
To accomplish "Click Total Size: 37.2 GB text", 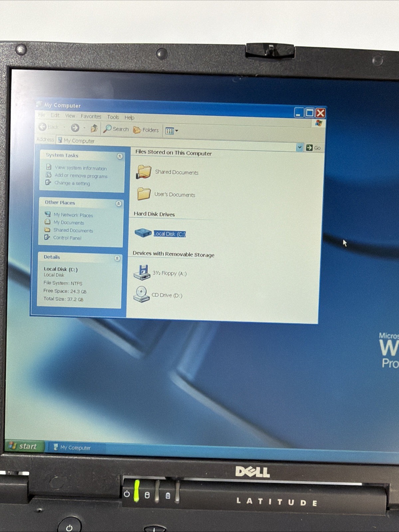I will (x=63, y=299).
